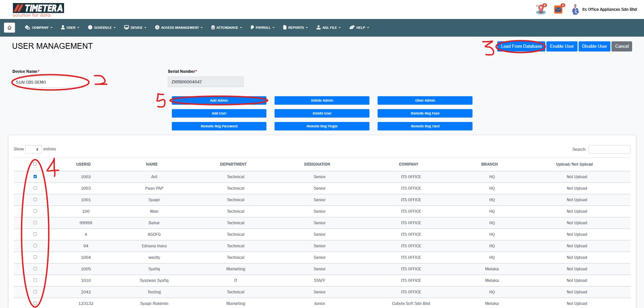Check the checkbox for user Wan
Image resolution: width=644 pixels, height=308 pixels.
point(35,211)
